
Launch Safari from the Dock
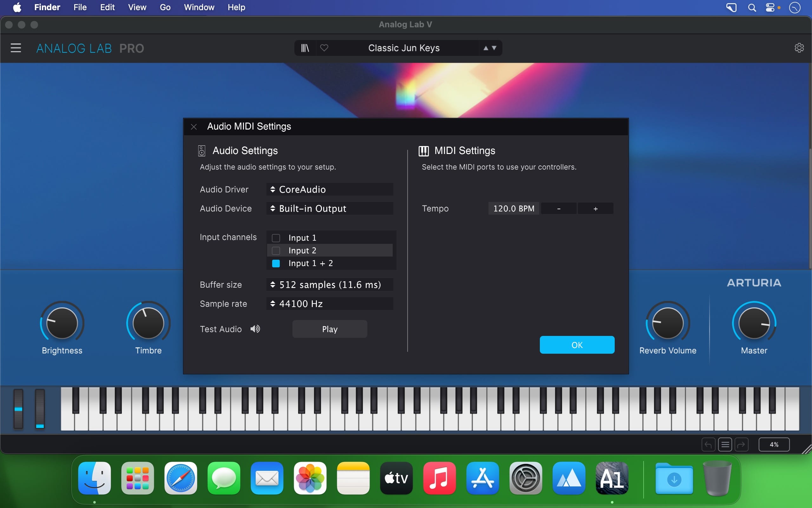[x=181, y=478]
